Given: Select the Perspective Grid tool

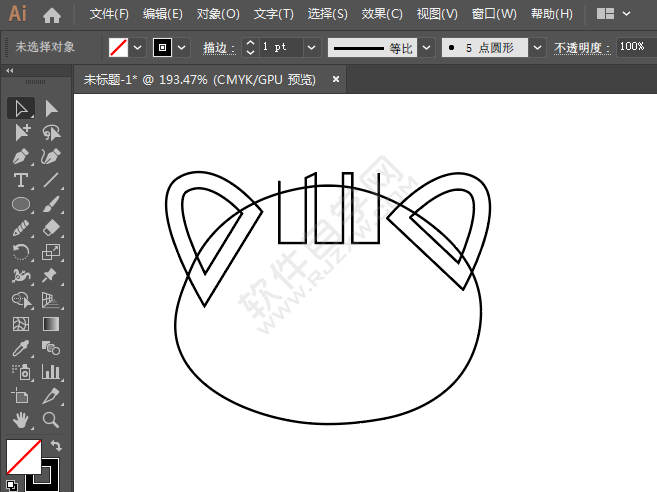Looking at the screenshot, I should [51, 300].
